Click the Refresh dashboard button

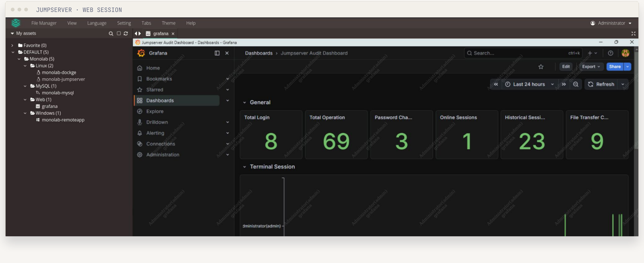coord(601,84)
